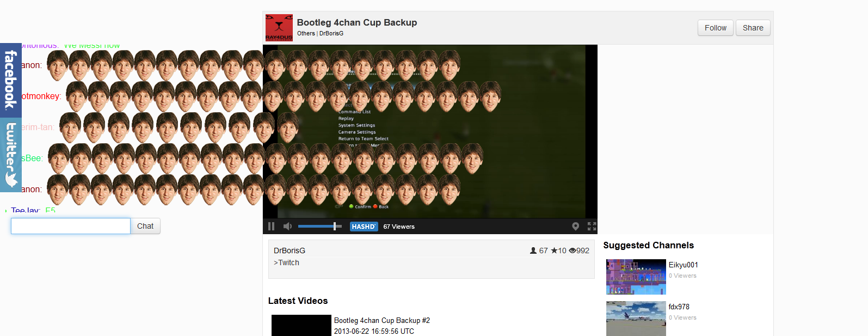The image size is (868, 336).
Task: Click the DrBorisG name in info panel
Action: point(290,251)
